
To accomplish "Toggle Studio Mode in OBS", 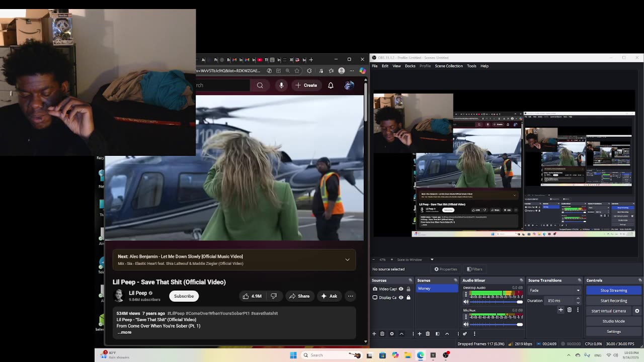I will [613, 321].
